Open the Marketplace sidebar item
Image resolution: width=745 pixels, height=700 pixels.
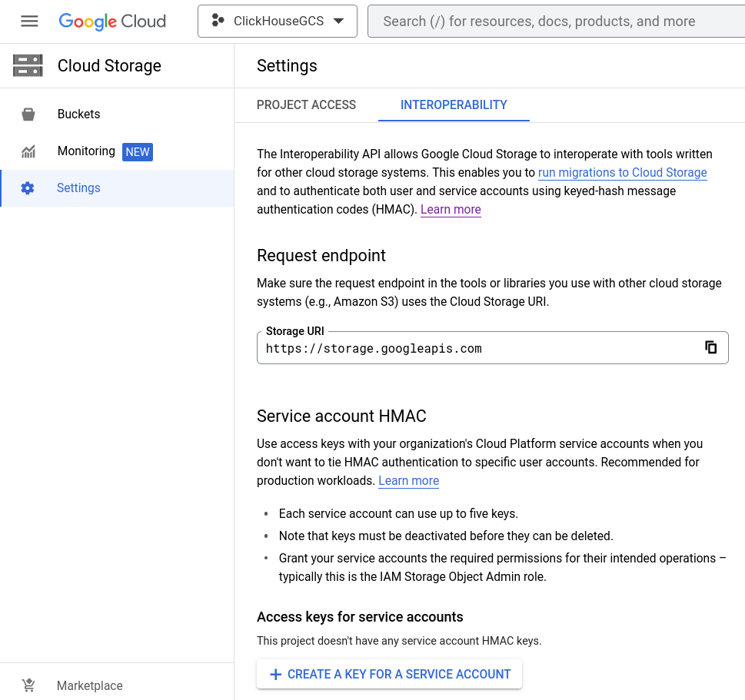click(89, 685)
